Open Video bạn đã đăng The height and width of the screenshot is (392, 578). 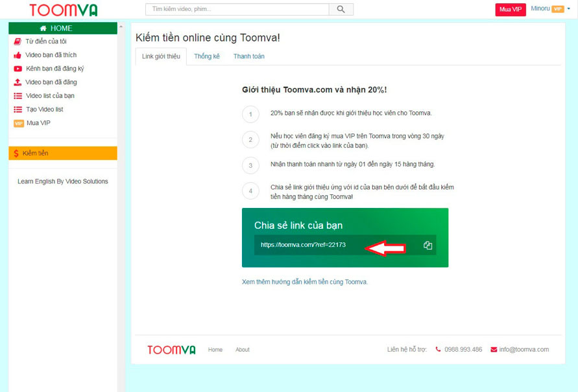click(51, 82)
